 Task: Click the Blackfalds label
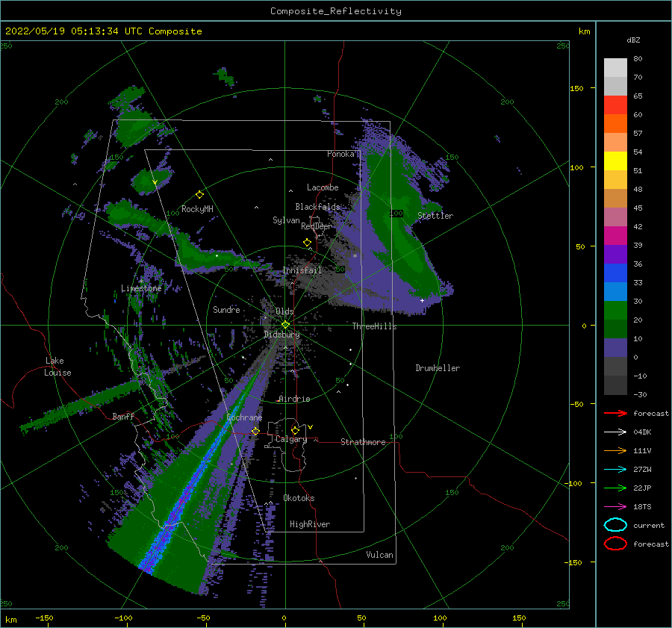317,207
